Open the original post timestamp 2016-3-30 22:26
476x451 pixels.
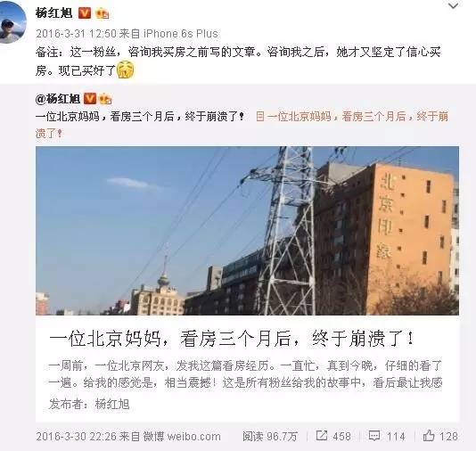76,437
